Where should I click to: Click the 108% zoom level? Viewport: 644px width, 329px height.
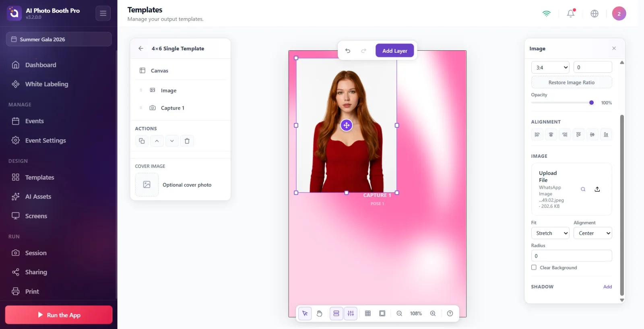coord(416,313)
